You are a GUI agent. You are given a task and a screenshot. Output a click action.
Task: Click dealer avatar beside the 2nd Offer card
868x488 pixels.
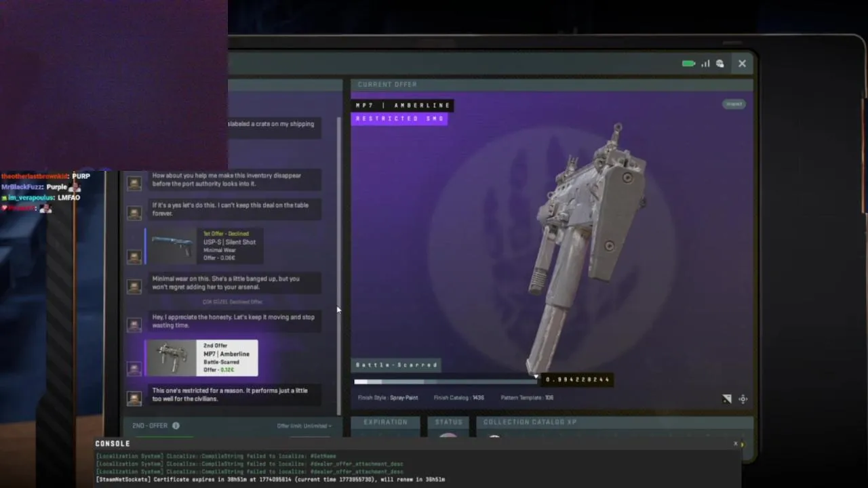pos(134,369)
